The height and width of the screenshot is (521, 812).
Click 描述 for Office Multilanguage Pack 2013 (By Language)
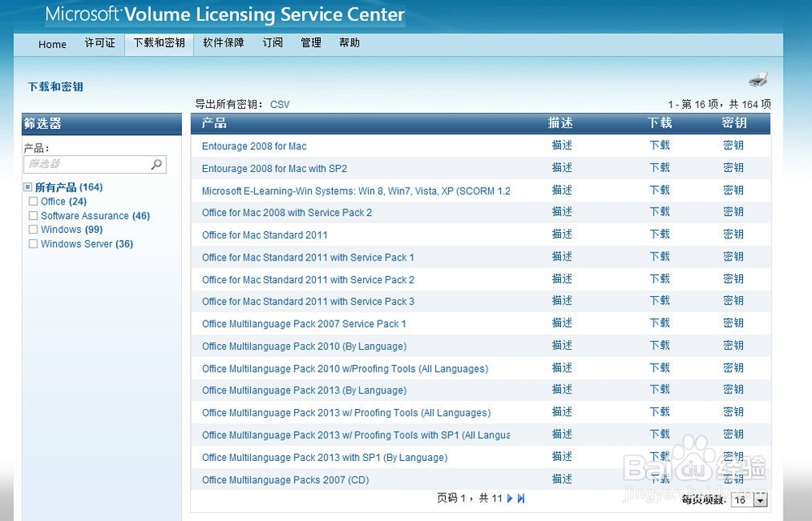point(562,389)
